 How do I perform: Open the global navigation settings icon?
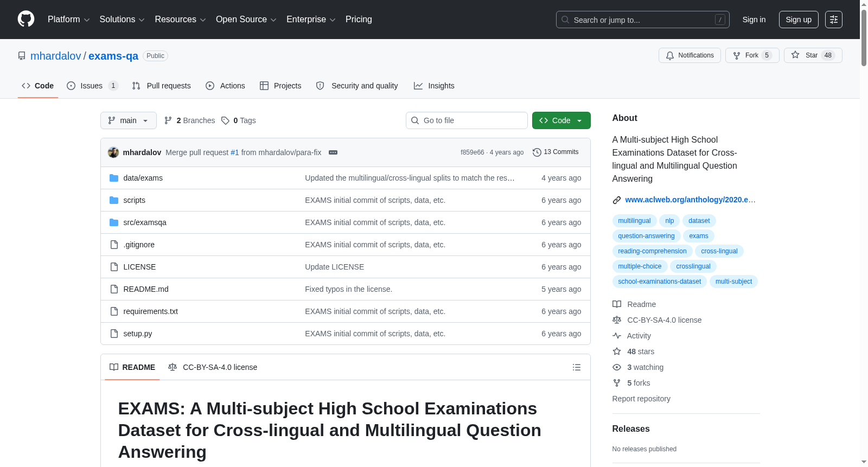pos(834,20)
